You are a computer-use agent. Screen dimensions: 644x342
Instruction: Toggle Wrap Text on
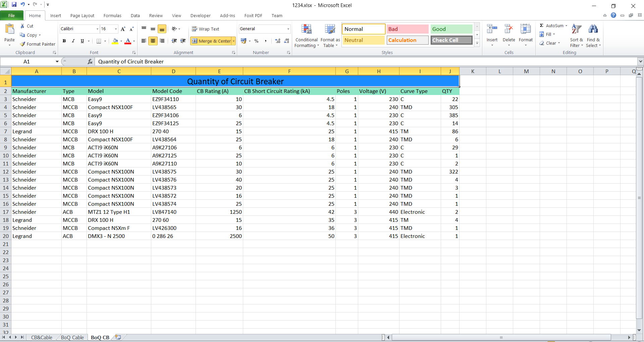click(205, 29)
